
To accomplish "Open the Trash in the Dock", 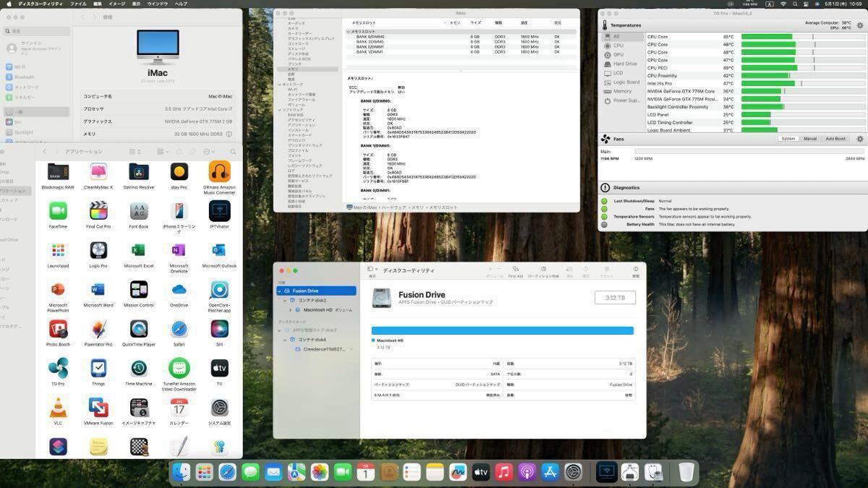I will (x=686, y=473).
